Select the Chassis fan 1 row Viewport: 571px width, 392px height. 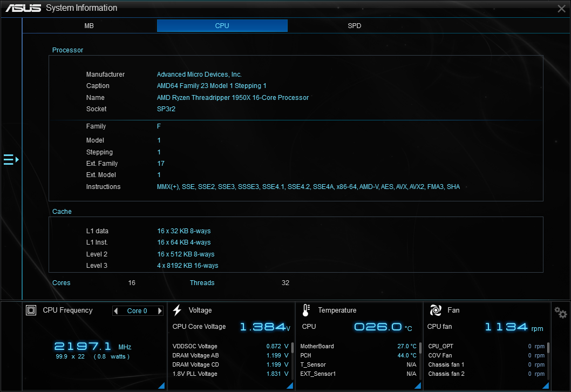point(486,364)
